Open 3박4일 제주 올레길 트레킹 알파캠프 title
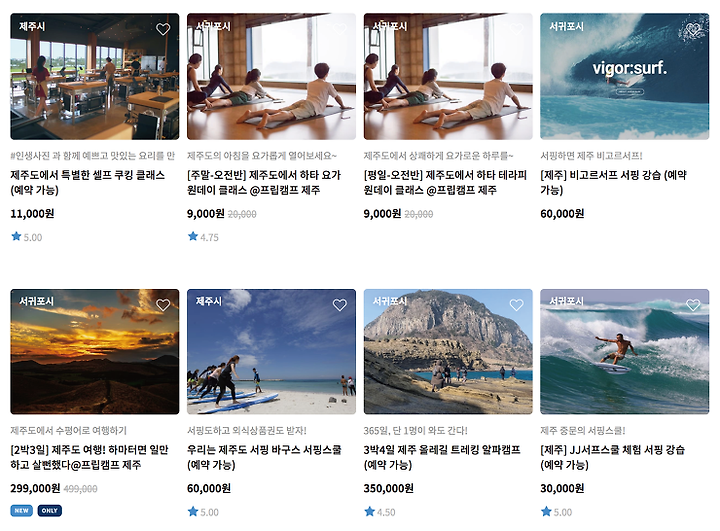The height and width of the screenshot is (531, 720). point(442,457)
